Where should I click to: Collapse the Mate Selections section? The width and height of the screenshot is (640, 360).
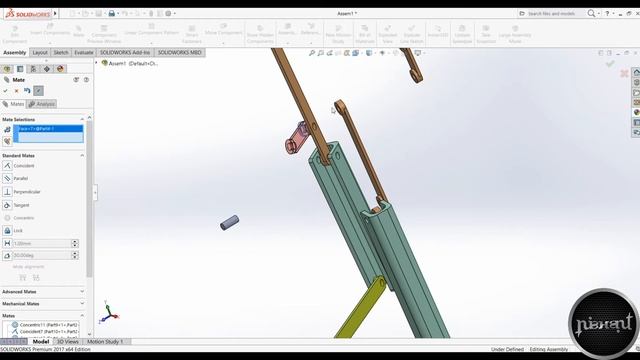click(82, 119)
